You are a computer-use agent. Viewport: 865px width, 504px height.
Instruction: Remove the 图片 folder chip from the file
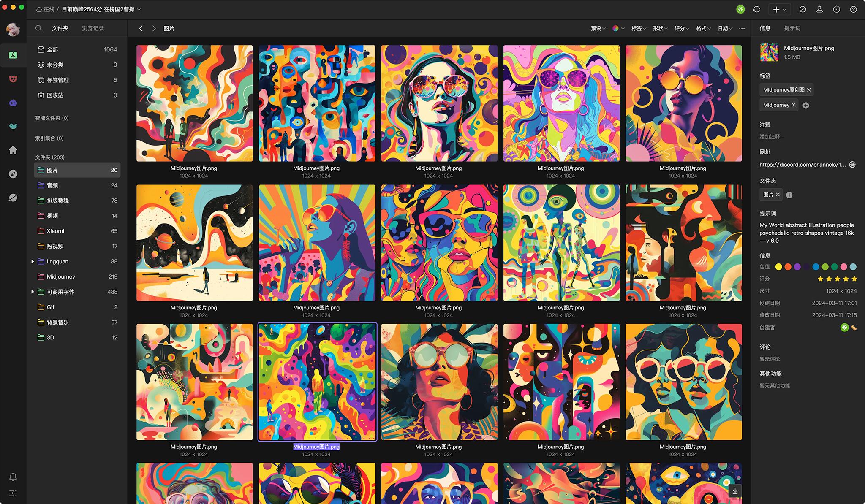778,195
